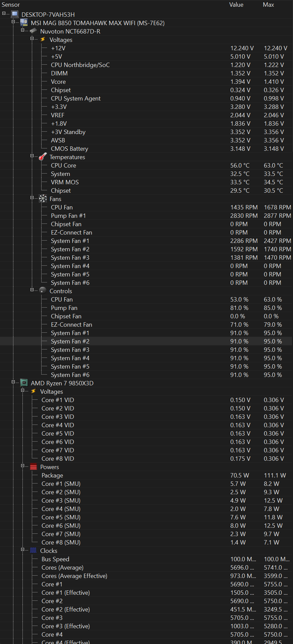The height and width of the screenshot is (644, 293).
Task: Select System Fan #1 under Fans
Action: point(146,241)
